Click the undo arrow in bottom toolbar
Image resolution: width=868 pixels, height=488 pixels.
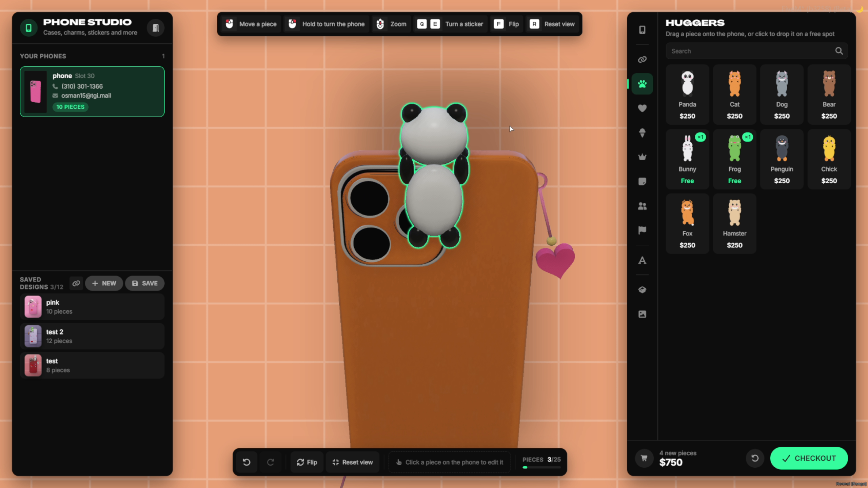(246, 462)
